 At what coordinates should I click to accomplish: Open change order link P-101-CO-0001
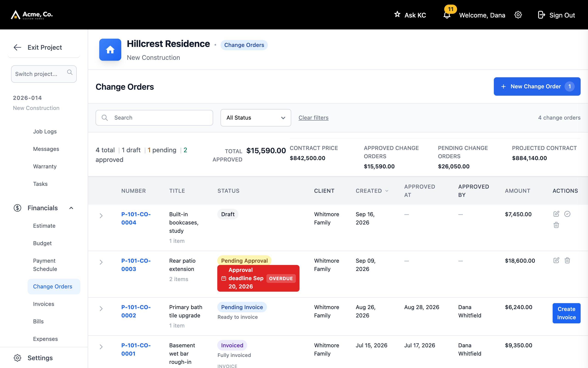click(136, 350)
